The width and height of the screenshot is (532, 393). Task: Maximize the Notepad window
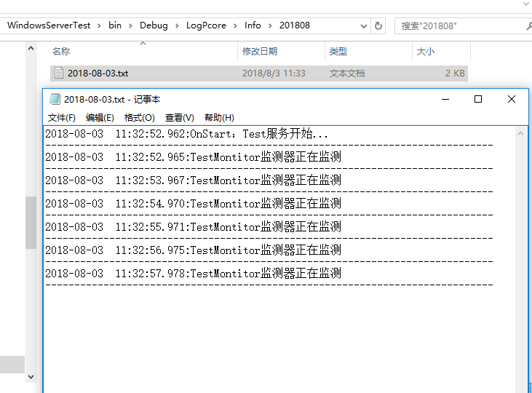(478, 99)
